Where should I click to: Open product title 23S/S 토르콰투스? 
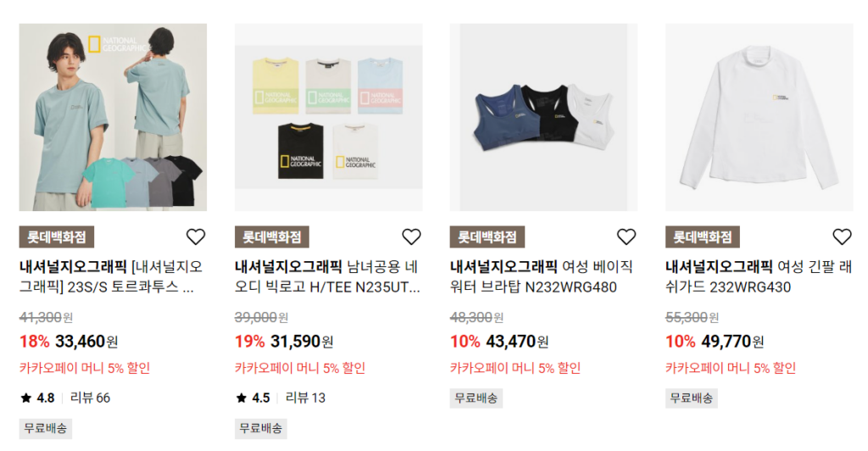[111, 276]
